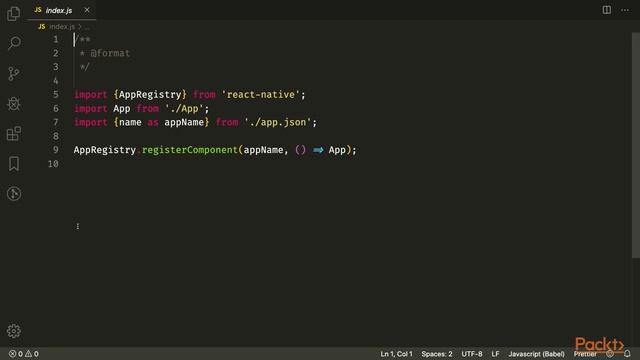Click the breadcrumb ellipsis symbol

pos(87,27)
